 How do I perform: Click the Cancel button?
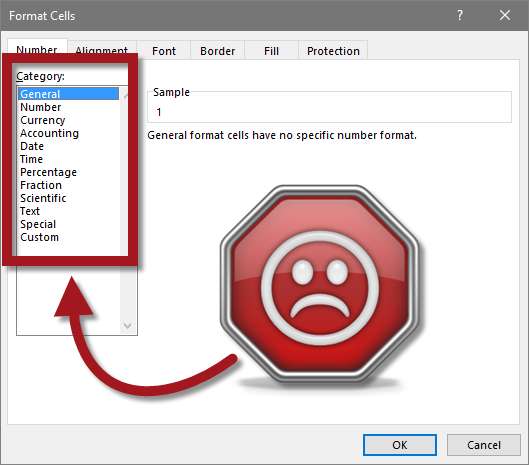(484, 445)
